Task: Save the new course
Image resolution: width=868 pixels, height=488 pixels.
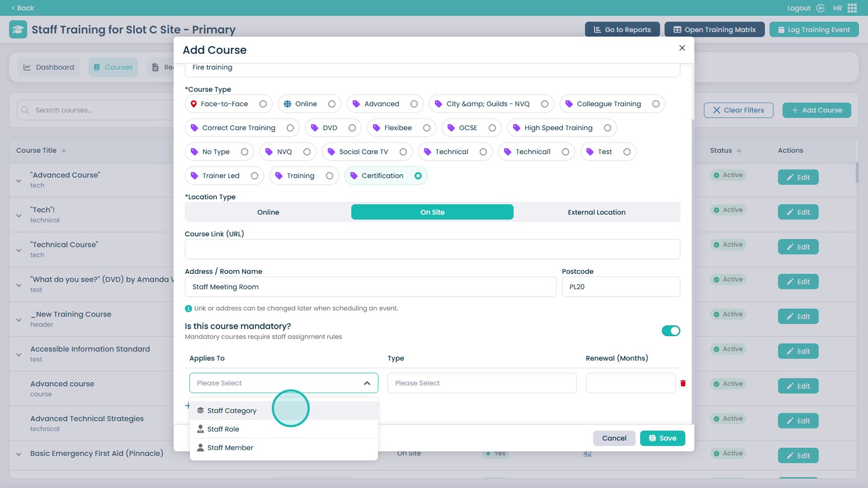Action: [662, 438]
